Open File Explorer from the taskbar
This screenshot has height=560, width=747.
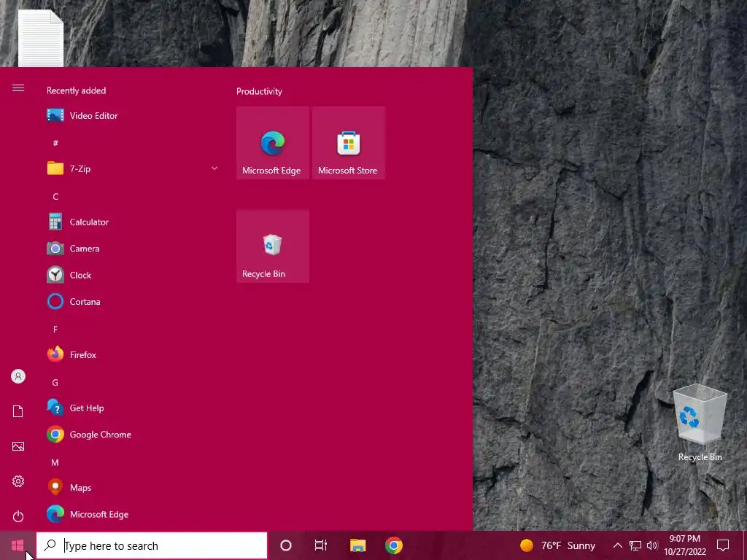click(357, 545)
